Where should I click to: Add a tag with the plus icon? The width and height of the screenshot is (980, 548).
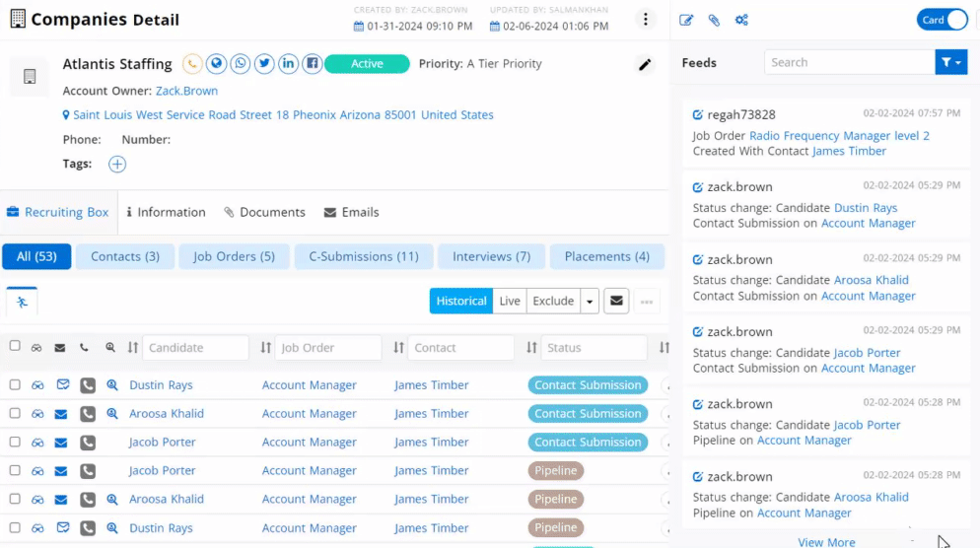(x=117, y=164)
